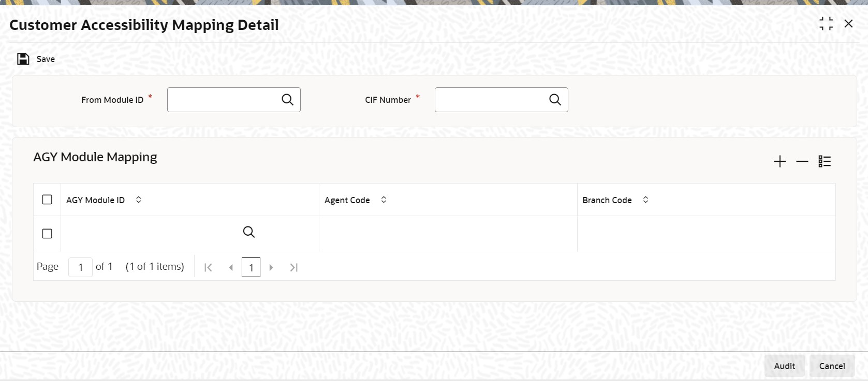
Task: Sort by Agent Code column
Action: point(384,200)
